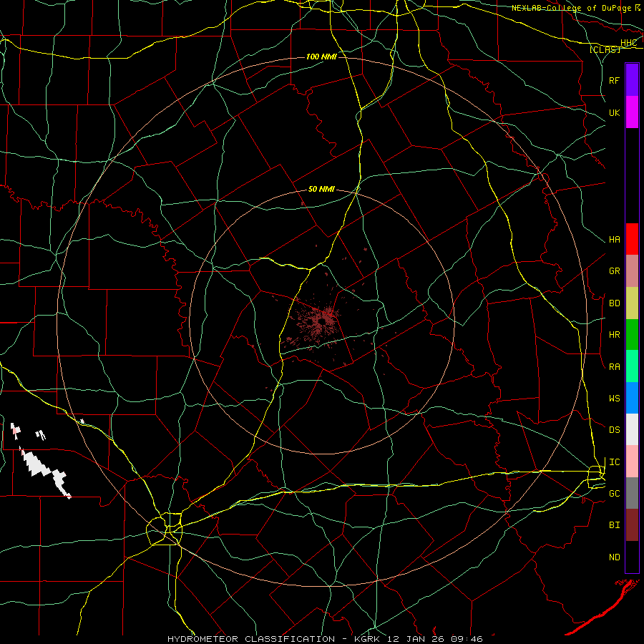Click the HA legend label

point(614,240)
